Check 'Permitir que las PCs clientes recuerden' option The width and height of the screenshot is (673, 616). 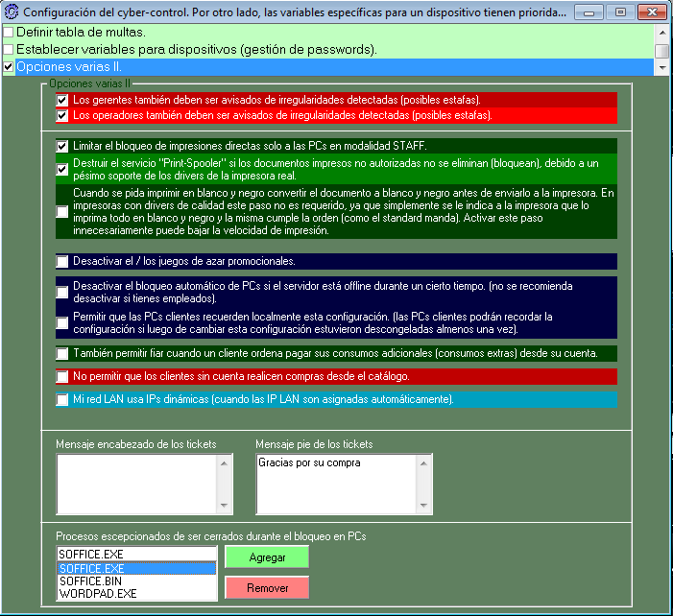click(62, 323)
